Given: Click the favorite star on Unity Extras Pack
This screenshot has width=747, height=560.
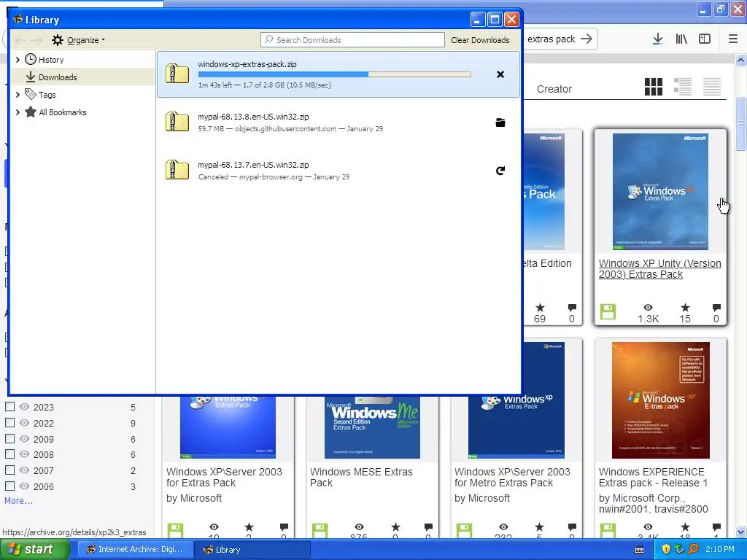Looking at the screenshot, I should coord(685,308).
